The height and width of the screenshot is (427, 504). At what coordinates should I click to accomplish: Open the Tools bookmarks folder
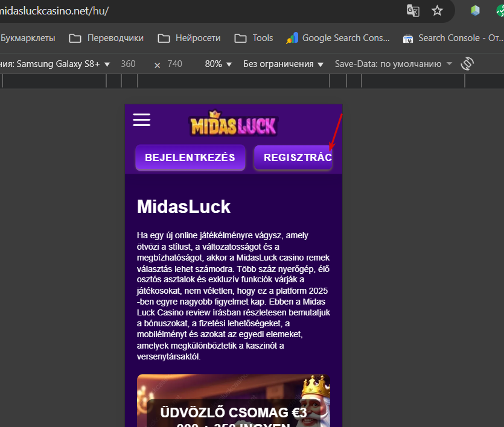coord(254,38)
